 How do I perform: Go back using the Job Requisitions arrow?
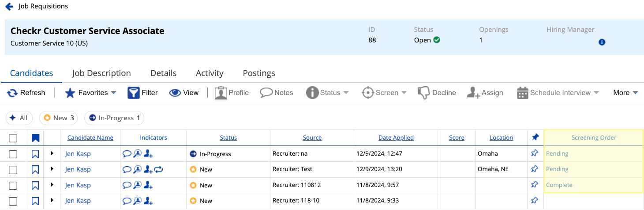click(9, 7)
